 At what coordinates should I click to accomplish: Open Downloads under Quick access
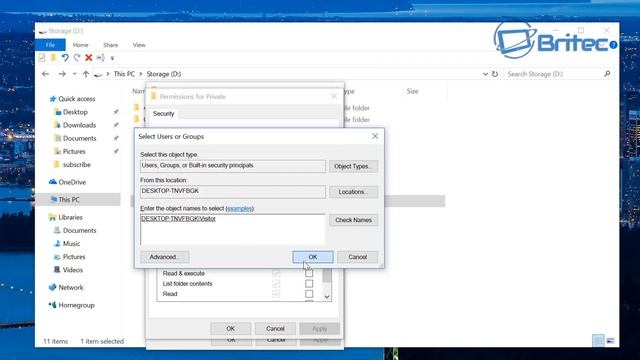(79, 125)
